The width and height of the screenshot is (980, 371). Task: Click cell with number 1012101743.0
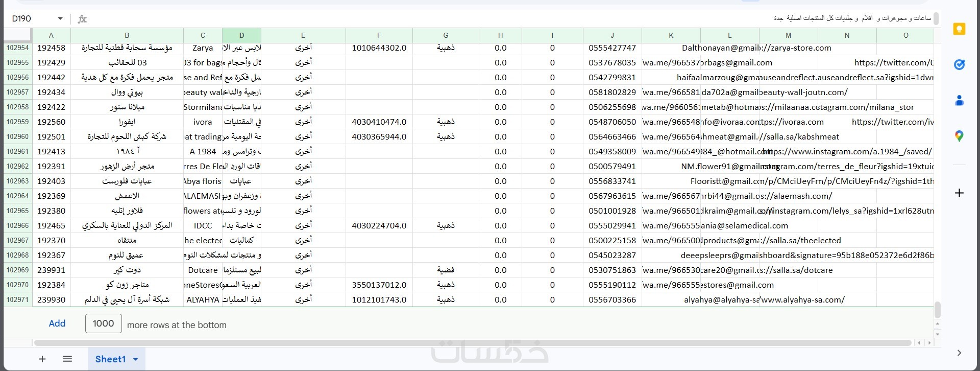[379, 300]
